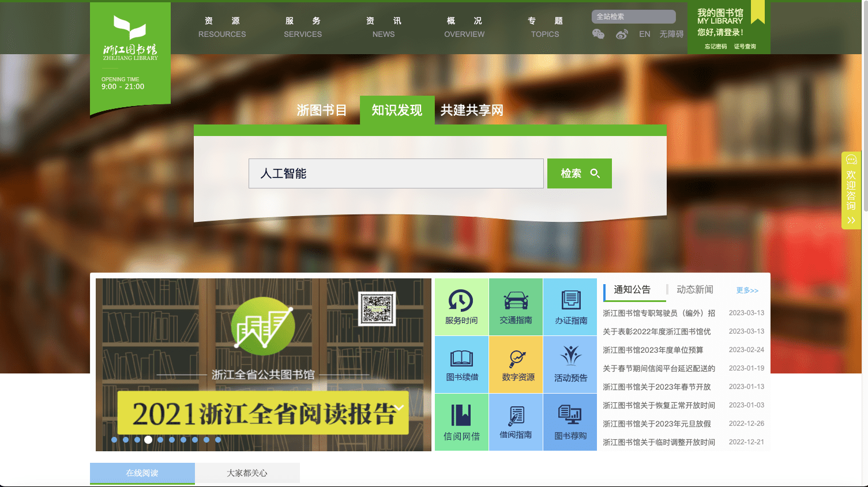Screen dimensions: 868x487
Task: Open the 服务 SERVICES menu
Action: [x=303, y=27]
